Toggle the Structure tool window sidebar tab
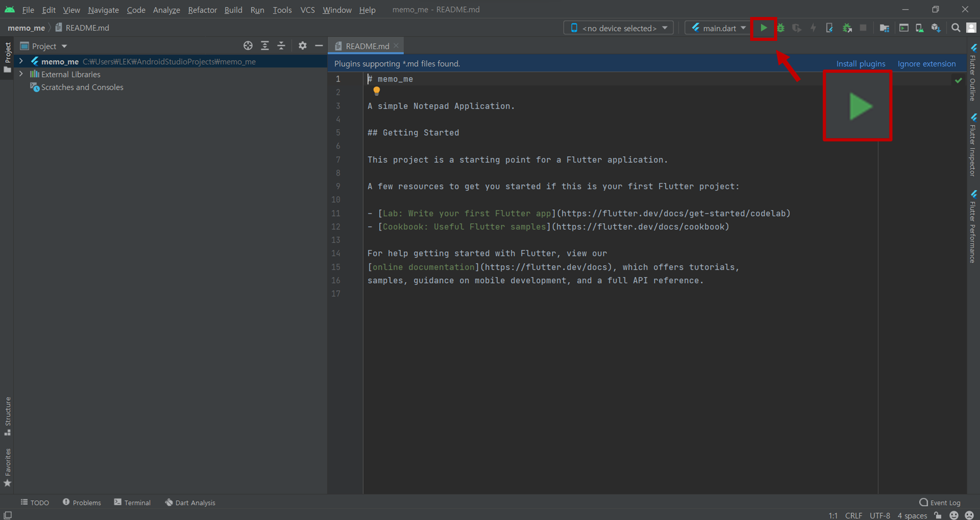 (x=7, y=416)
